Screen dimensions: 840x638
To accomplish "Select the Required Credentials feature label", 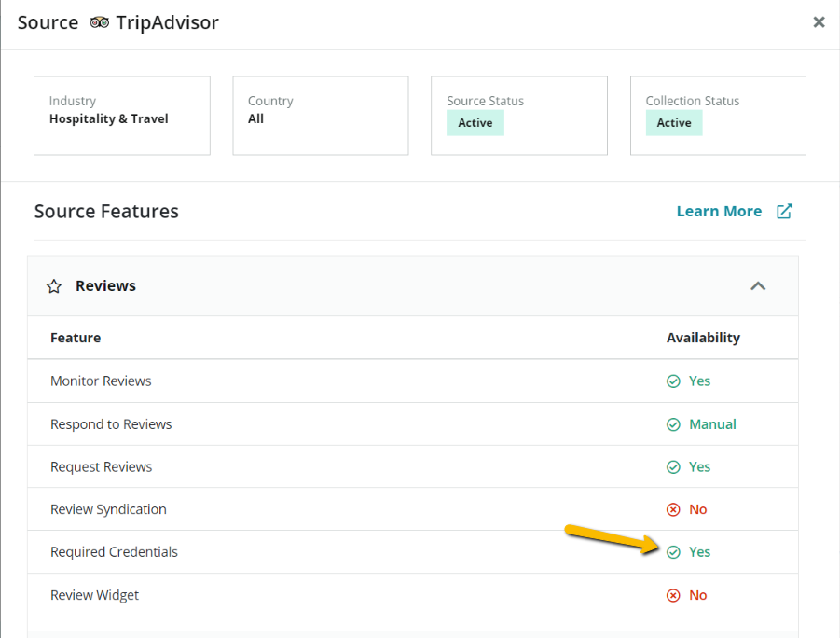I will [114, 551].
